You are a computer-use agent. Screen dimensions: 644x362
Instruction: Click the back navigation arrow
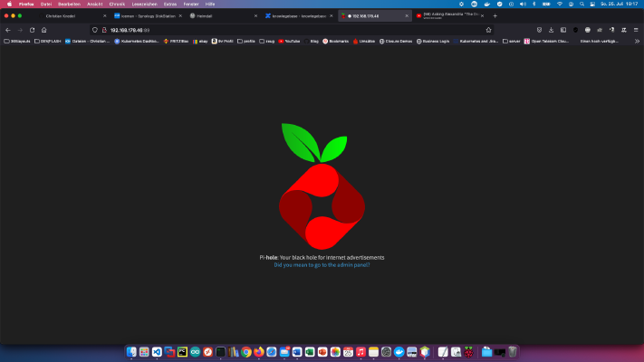pyautogui.click(x=8, y=30)
